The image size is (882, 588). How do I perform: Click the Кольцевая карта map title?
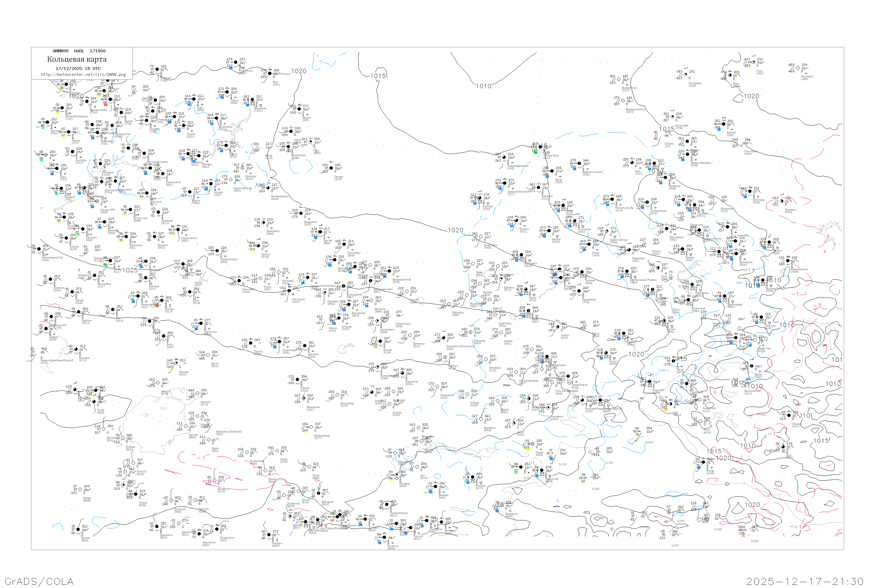[77, 59]
